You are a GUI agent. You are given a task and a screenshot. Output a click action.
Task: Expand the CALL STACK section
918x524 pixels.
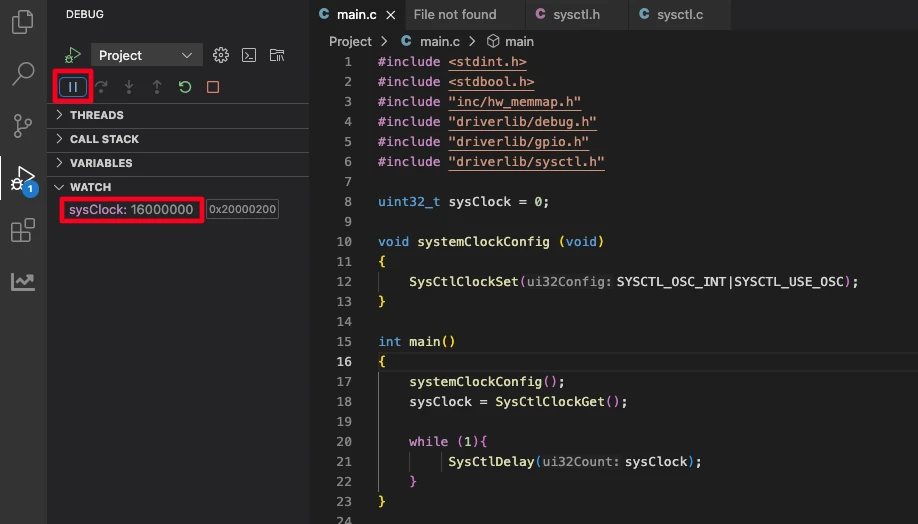tap(104, 139)
